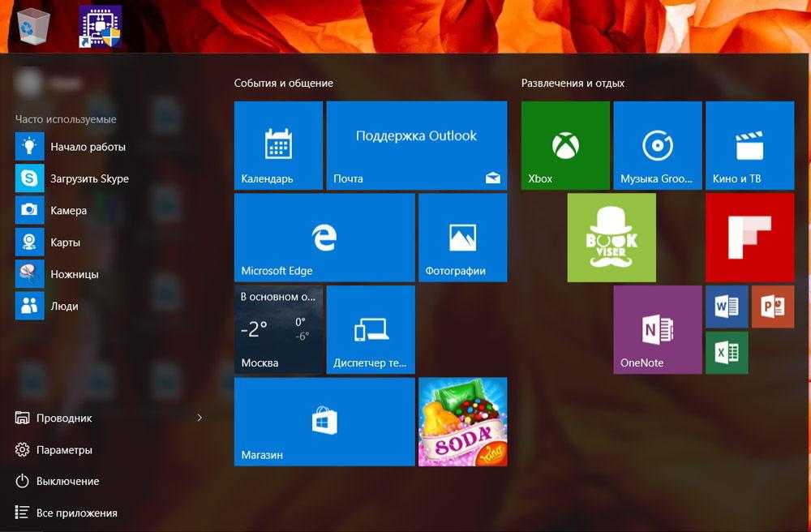Open the Москва weather tile

click(x=278, y=329)
